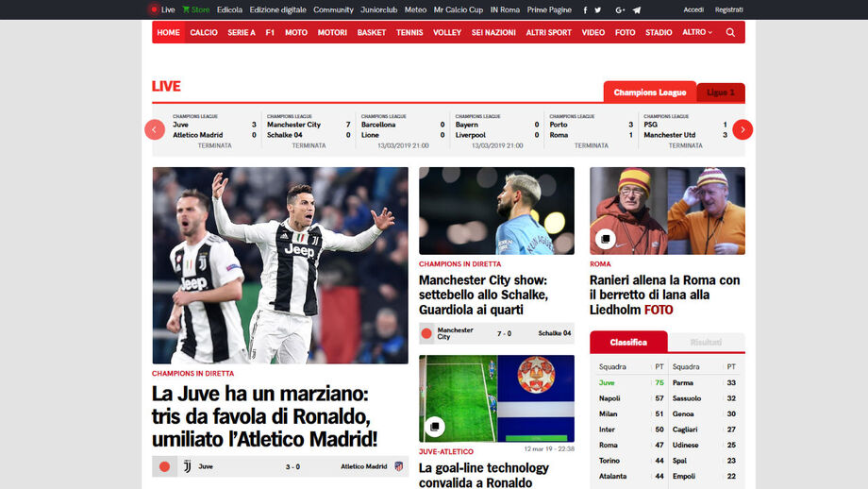Go to BASKET section in navbar
868x489 pixels.
371,32
